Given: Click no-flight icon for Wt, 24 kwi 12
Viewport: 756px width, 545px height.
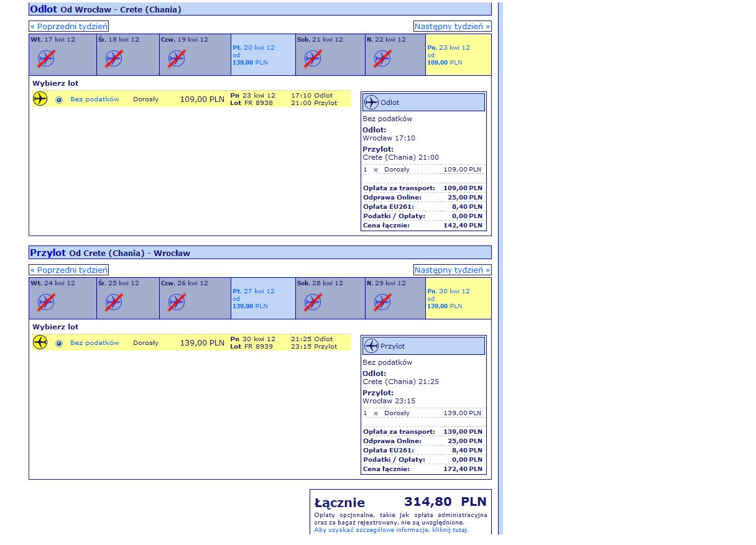Looking at the screenshot, I should [46, 303].
